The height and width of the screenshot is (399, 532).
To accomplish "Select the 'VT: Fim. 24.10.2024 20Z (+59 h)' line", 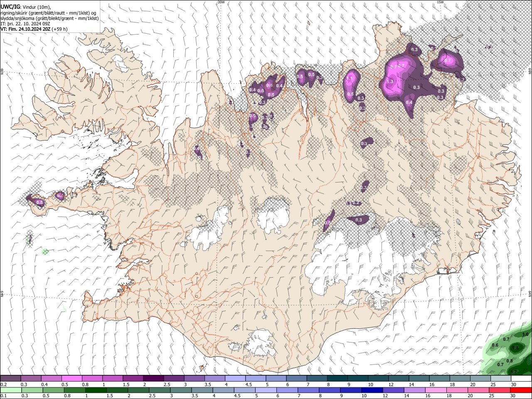I will coord(34,29).
